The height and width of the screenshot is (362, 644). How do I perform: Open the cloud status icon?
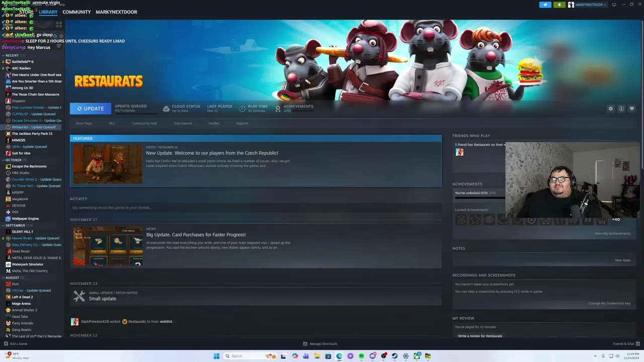click(x=166, y=109)
